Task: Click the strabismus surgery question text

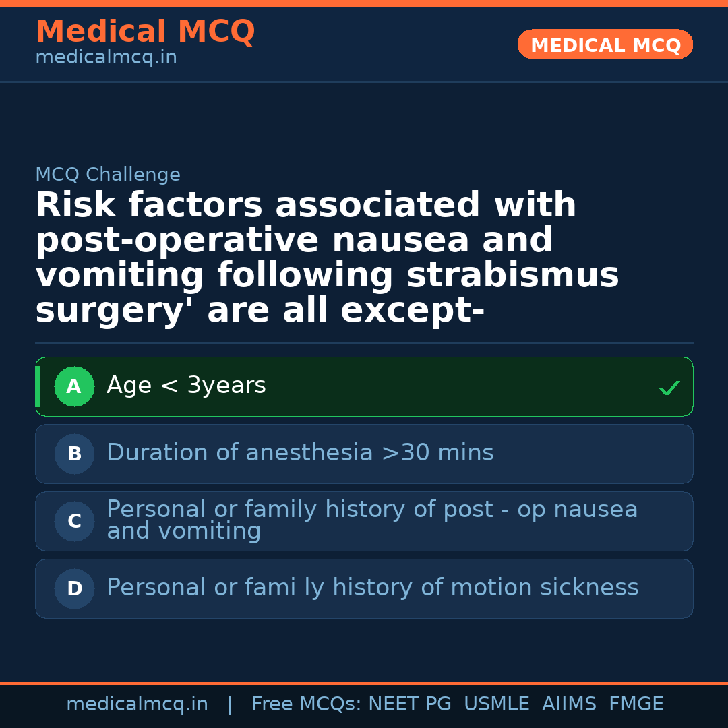Action: pyautogui.click(x=327, y=258)
